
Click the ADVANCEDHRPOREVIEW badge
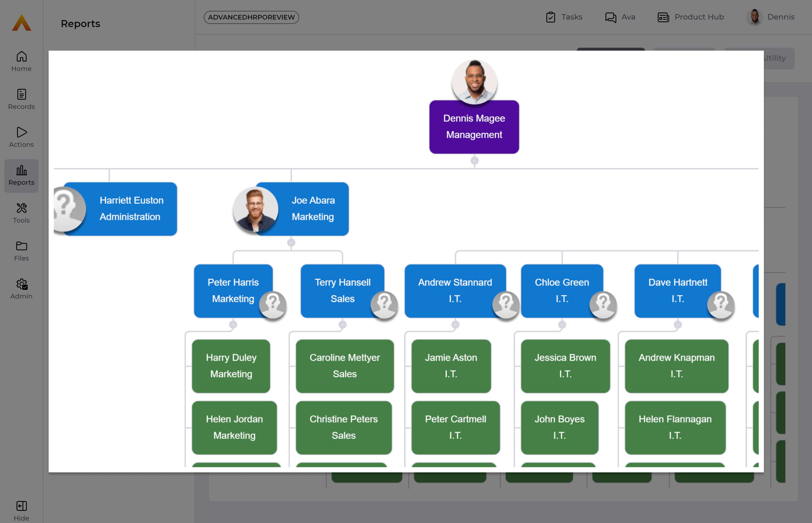click(252, 17)
